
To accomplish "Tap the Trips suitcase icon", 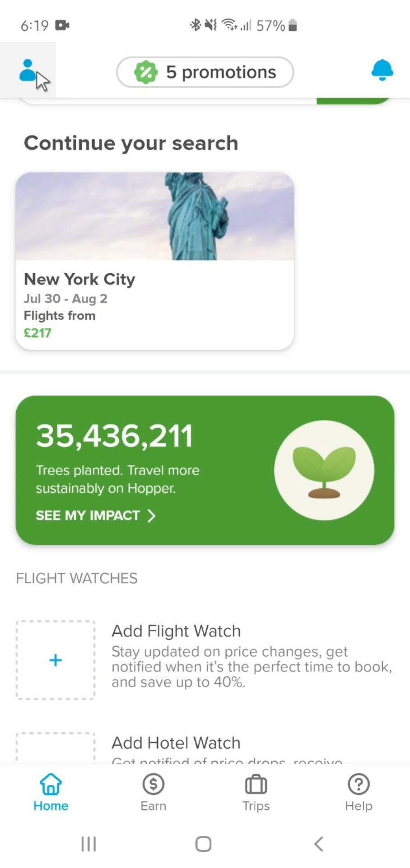I will 256,784.
